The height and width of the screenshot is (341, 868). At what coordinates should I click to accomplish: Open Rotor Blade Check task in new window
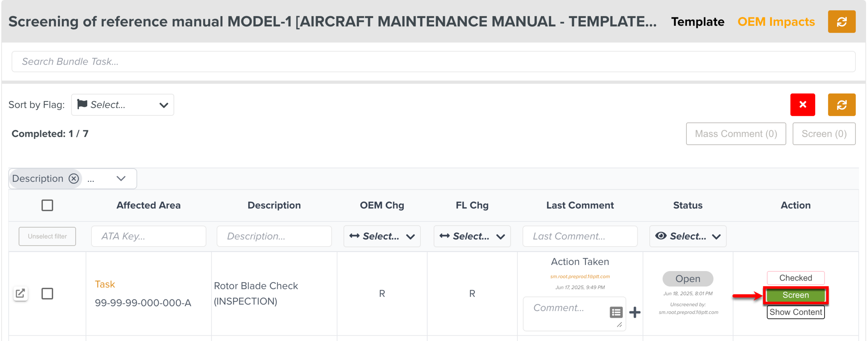click(x=20, y=293)
